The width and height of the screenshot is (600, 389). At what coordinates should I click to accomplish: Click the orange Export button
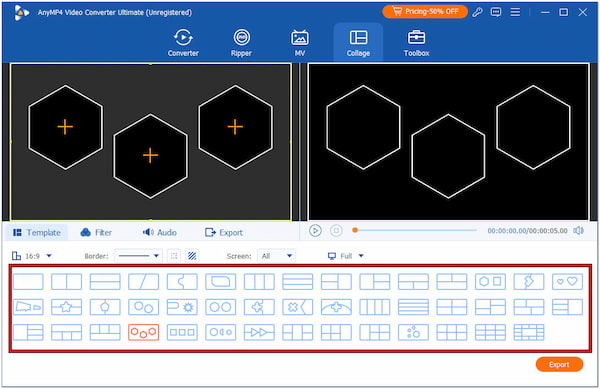click(559, 365)
